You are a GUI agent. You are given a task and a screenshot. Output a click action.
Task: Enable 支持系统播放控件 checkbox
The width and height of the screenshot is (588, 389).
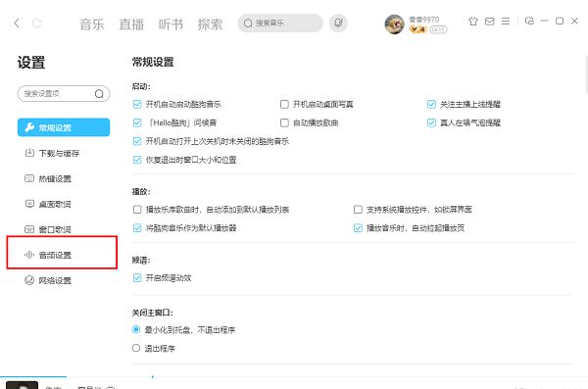coord(358,210)
